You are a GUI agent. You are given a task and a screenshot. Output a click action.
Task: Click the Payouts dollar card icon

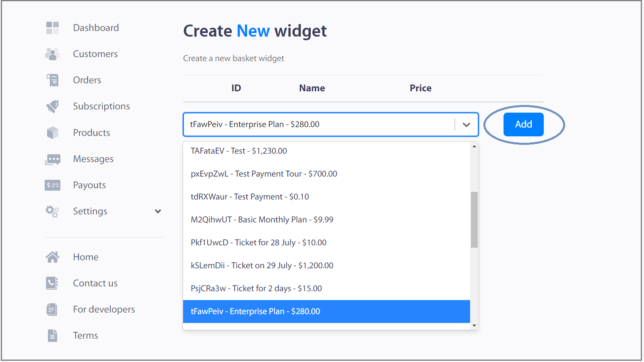click(x=52, y=185)
